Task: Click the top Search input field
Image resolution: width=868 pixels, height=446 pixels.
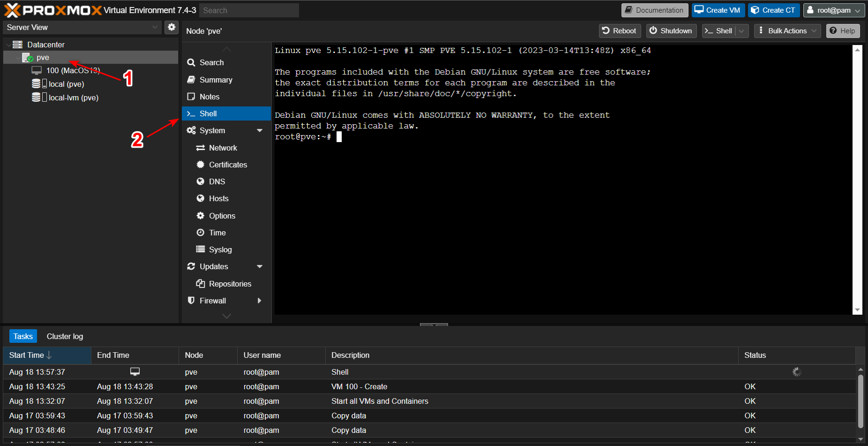Action: tap(249, 10)
